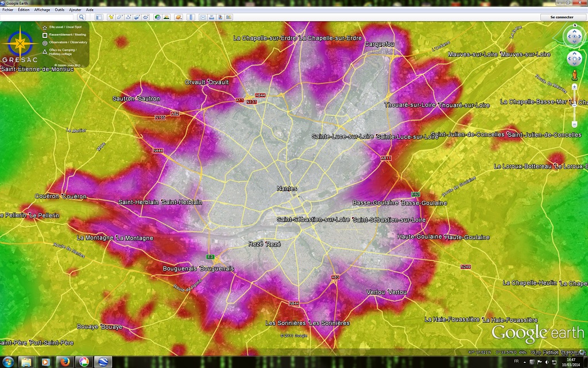Viewport: 588px width, 368px height.
Task: Open the Fichier menu
Action: click(x=7, y=10)
